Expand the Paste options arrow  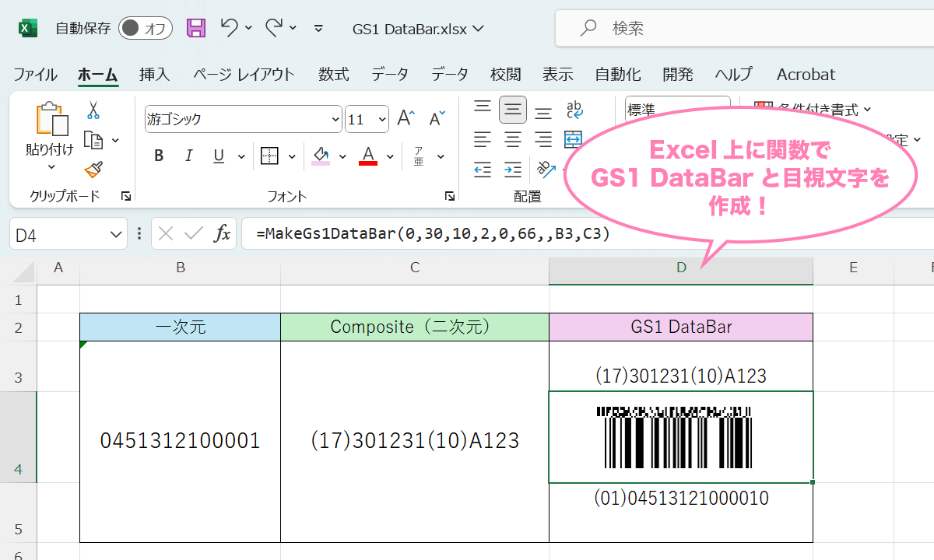click(51, 166)
